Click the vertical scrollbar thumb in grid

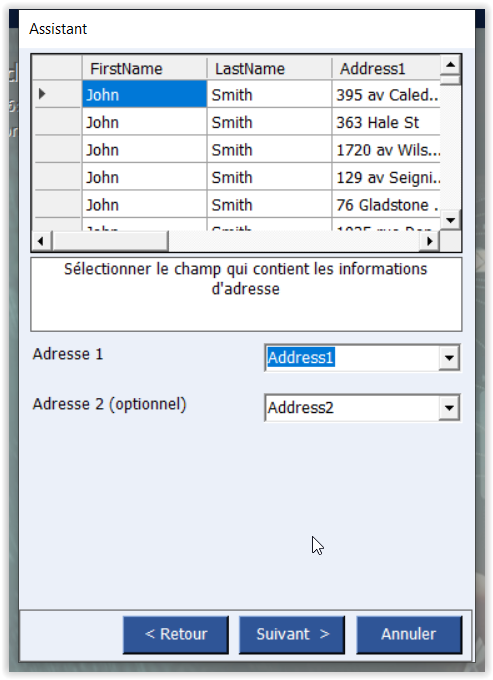451,80
